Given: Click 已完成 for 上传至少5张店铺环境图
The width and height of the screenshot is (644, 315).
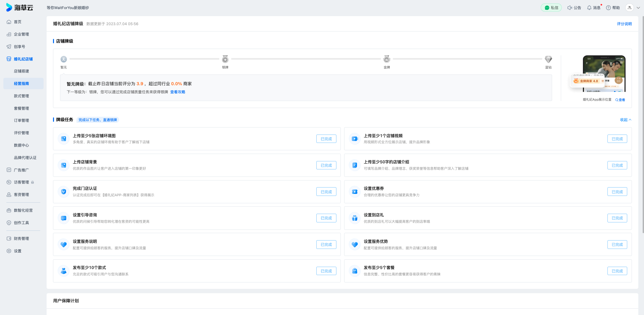Looking at the screenshot, I should 326,139.
